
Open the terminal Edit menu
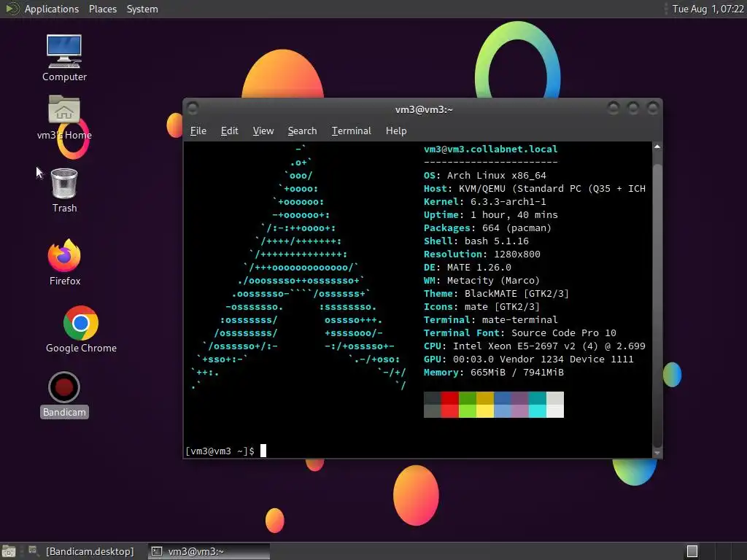pos(229,131)
